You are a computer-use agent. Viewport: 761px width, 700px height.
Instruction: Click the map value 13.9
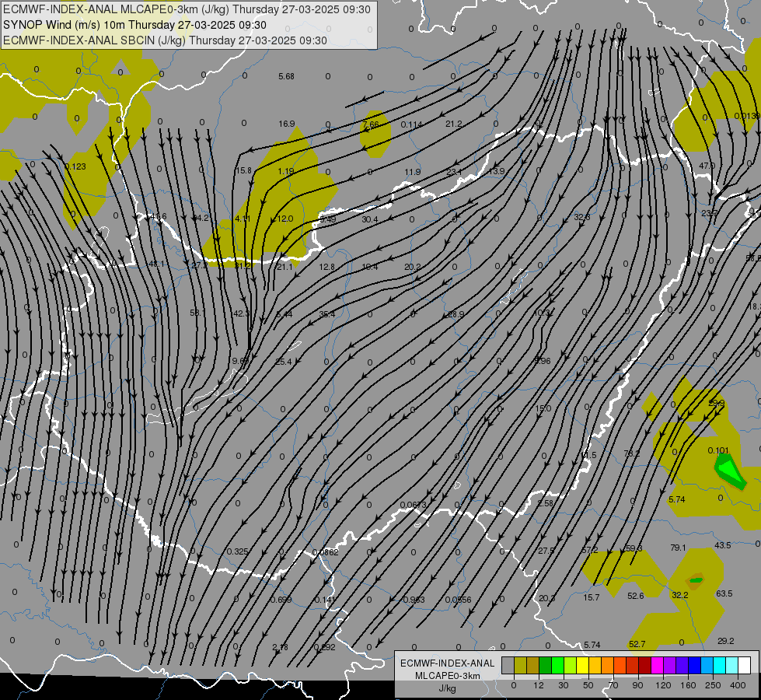coord(497,171)
